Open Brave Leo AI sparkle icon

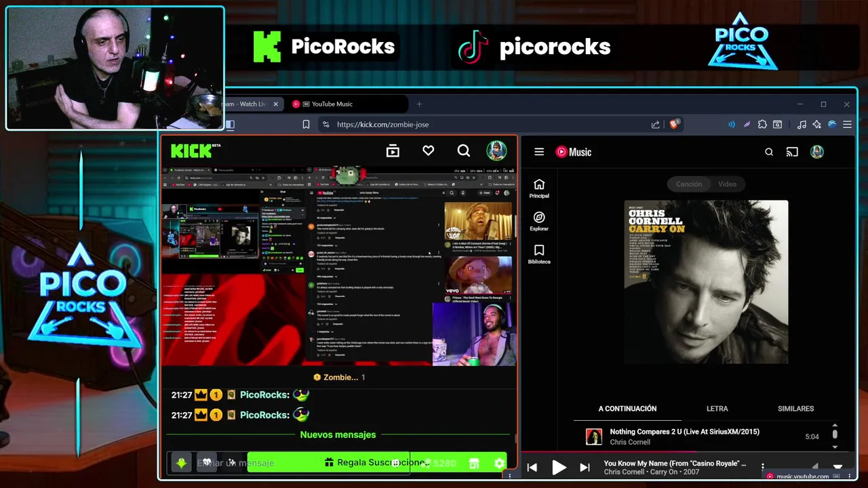point(816,125)
